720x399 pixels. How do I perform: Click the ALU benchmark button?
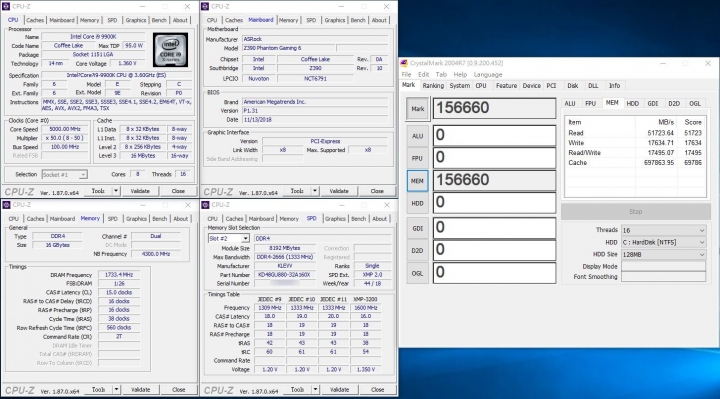tap(417, 136)
